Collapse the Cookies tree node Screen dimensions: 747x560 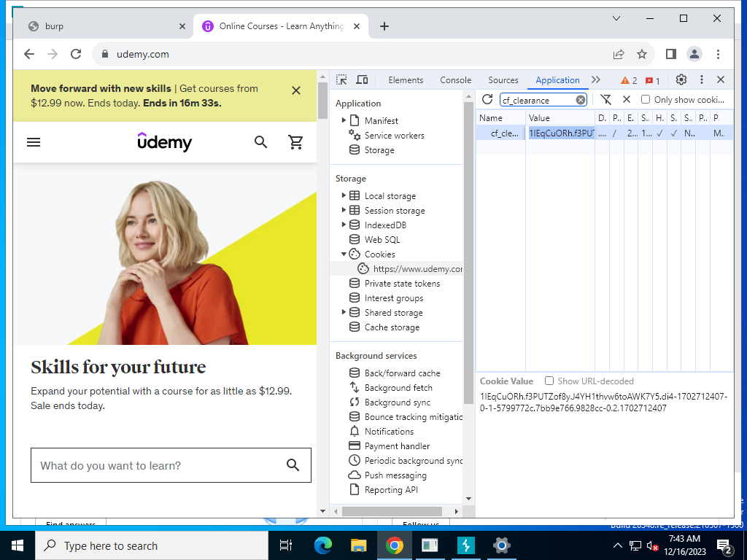coord(344,254)
